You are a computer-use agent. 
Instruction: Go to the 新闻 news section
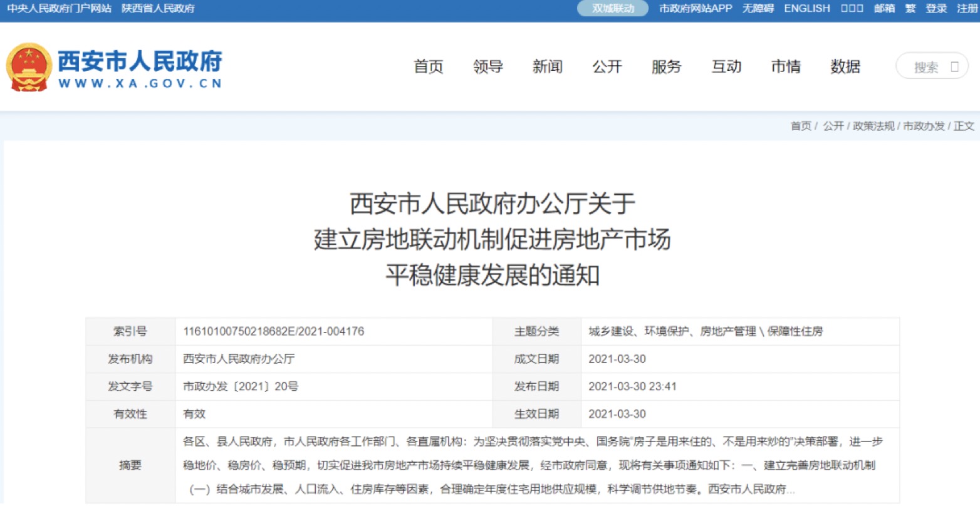(548, 66)
